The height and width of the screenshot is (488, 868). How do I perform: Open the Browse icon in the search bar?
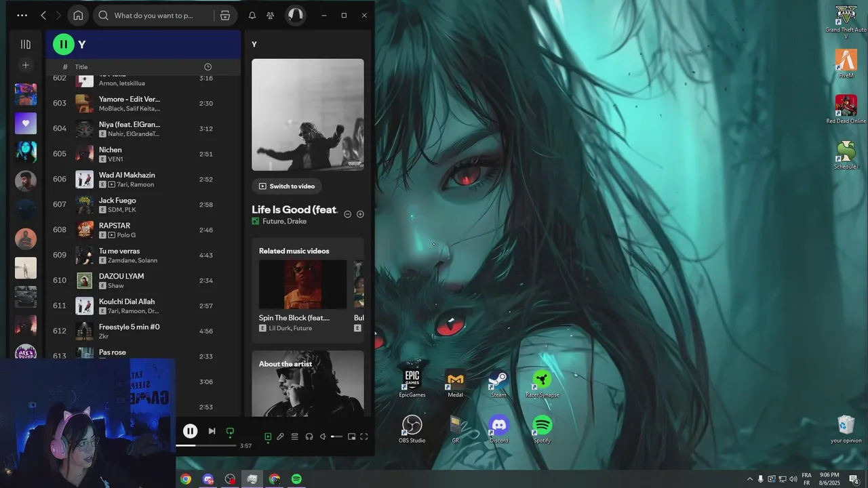click(225, 15)
